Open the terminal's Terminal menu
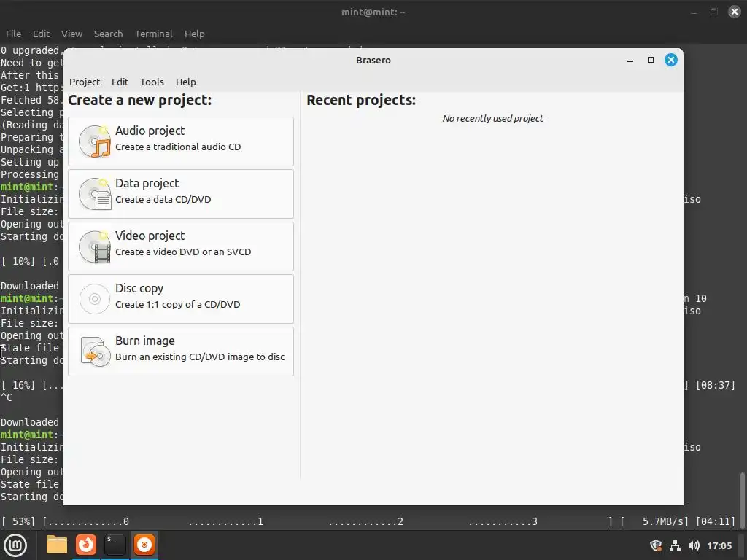The height and width of the screenshot is (560, 747). (153, 34)
